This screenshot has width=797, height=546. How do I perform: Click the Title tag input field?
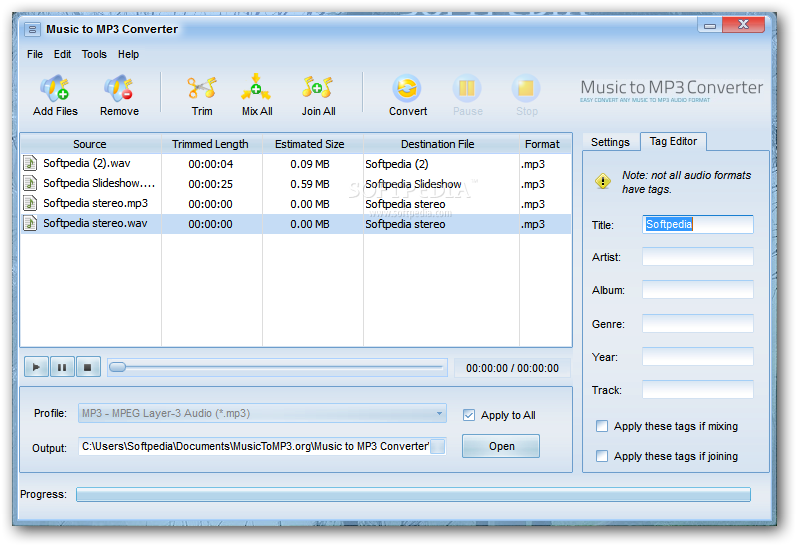click(697, 224)
